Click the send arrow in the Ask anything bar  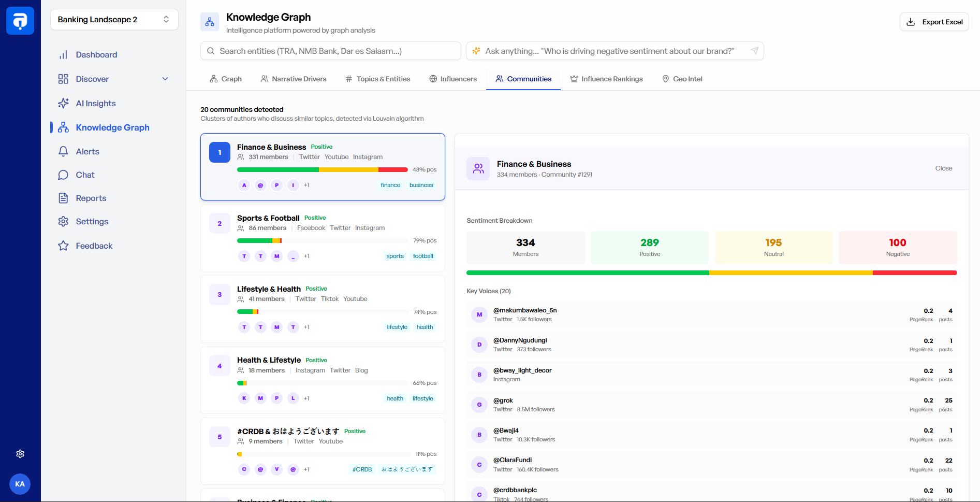(755, 51)
